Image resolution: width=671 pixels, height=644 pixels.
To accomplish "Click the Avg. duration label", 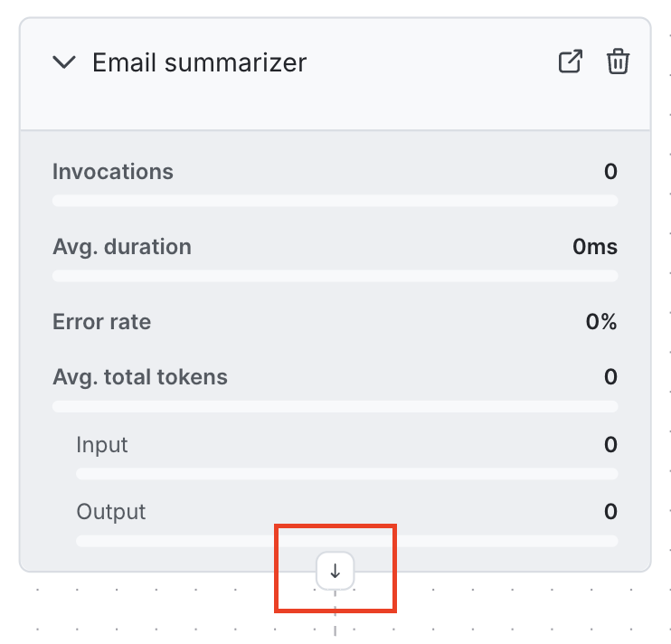I will [122, 247].
